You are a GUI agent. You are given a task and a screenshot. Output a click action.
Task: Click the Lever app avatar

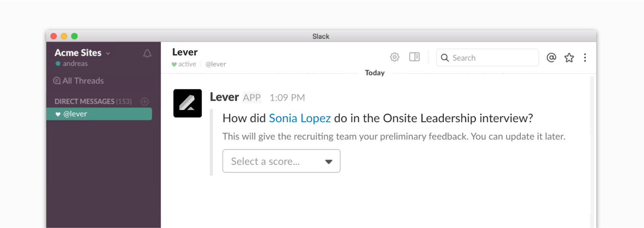tap(188, 103)
